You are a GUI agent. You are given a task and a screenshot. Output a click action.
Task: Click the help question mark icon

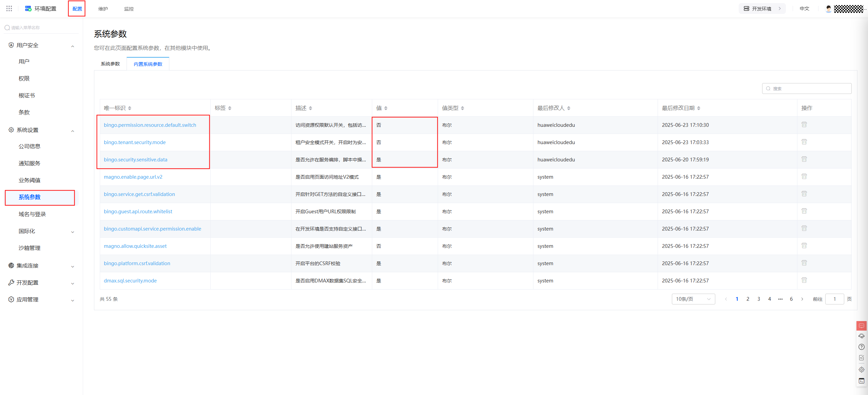(861, 347)
